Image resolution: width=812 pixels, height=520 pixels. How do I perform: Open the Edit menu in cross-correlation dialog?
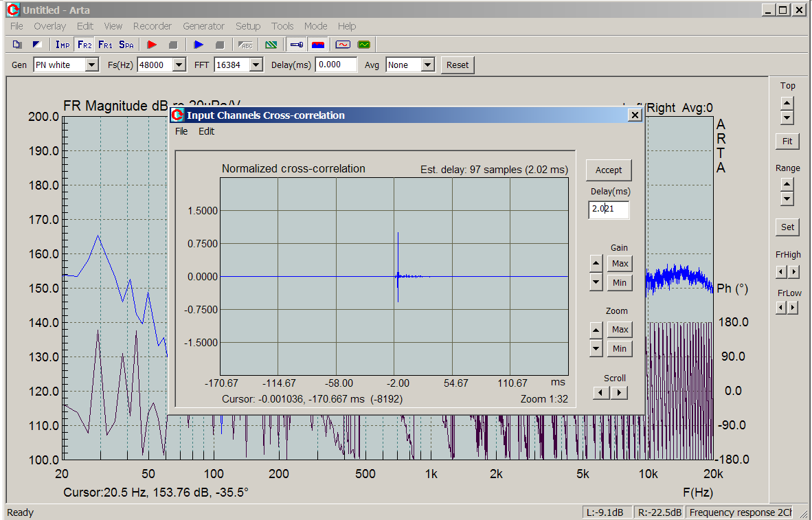[x=206, y=131]
